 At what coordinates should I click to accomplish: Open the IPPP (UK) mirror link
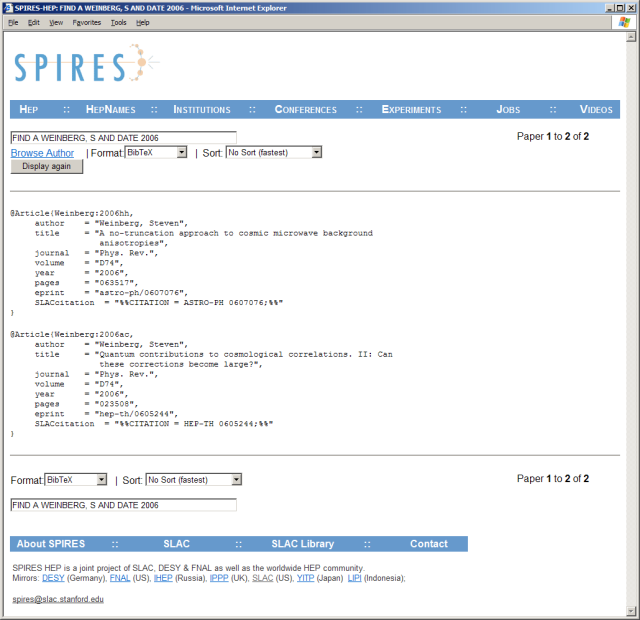pos(219,578)
